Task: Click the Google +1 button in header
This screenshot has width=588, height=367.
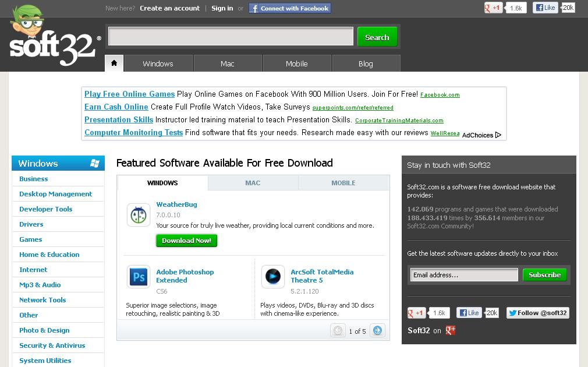Action: (493, 8)
